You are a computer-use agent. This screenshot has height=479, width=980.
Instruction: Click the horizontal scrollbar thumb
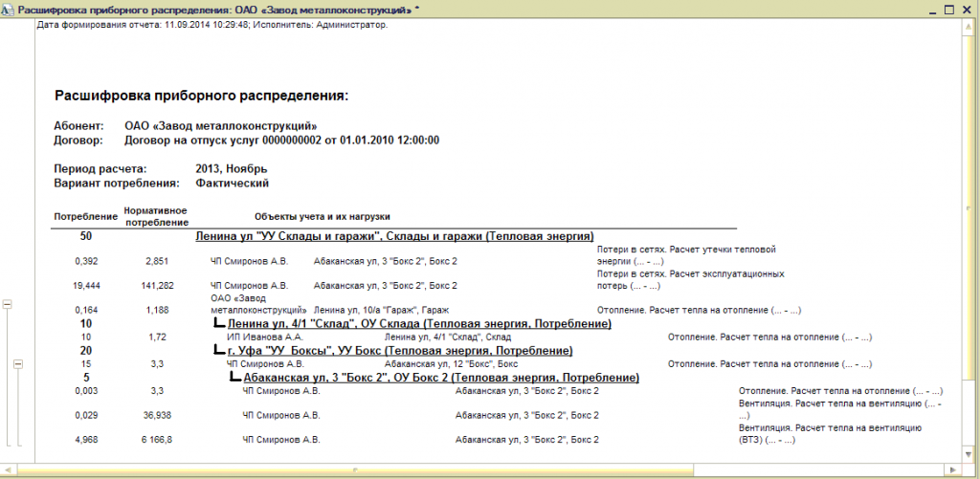pyautogui.click(x=354, y=469)
